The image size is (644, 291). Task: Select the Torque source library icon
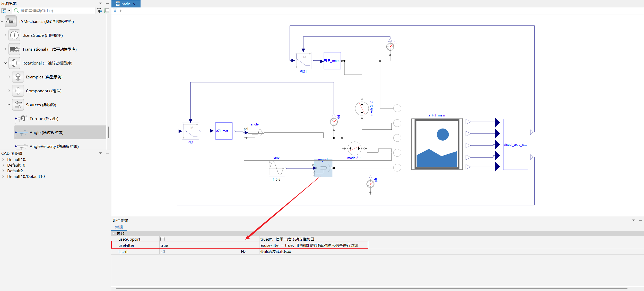coord(22,119)
